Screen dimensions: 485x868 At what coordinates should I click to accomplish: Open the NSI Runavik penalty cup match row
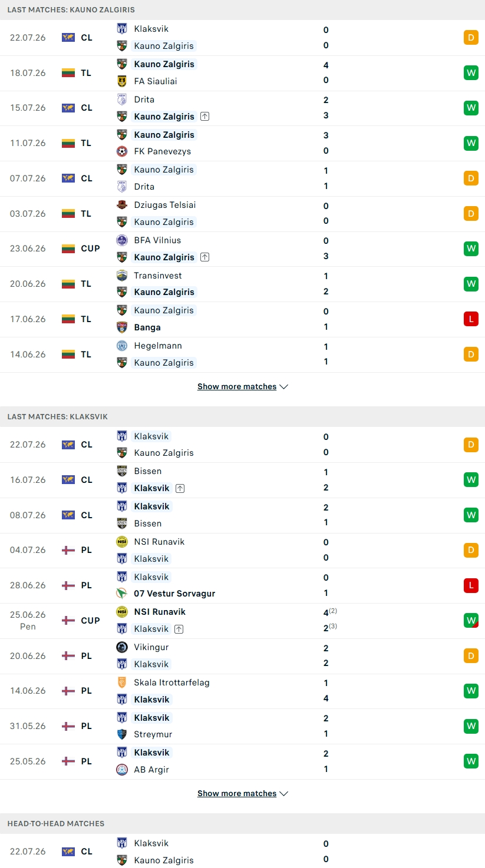click(x=242, y=621)
